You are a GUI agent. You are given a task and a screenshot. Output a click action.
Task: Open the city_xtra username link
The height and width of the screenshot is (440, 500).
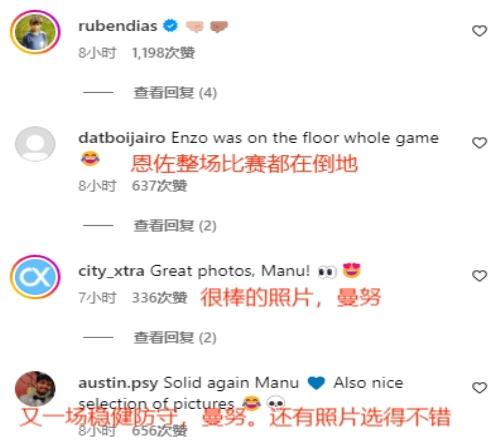pos(111,271)
